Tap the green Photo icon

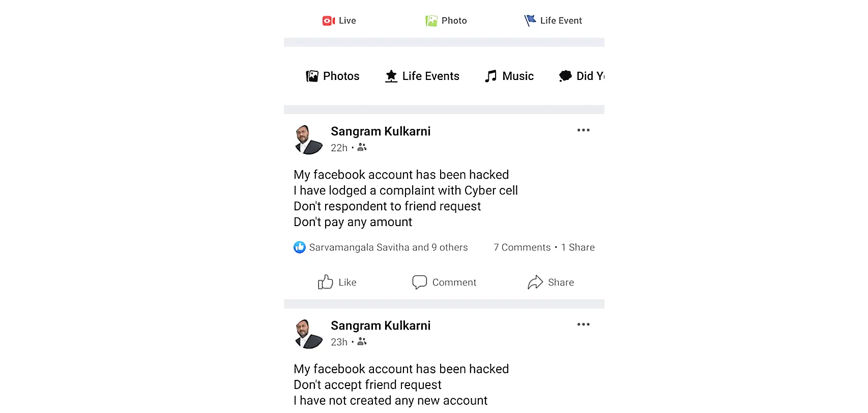(431, 21)
